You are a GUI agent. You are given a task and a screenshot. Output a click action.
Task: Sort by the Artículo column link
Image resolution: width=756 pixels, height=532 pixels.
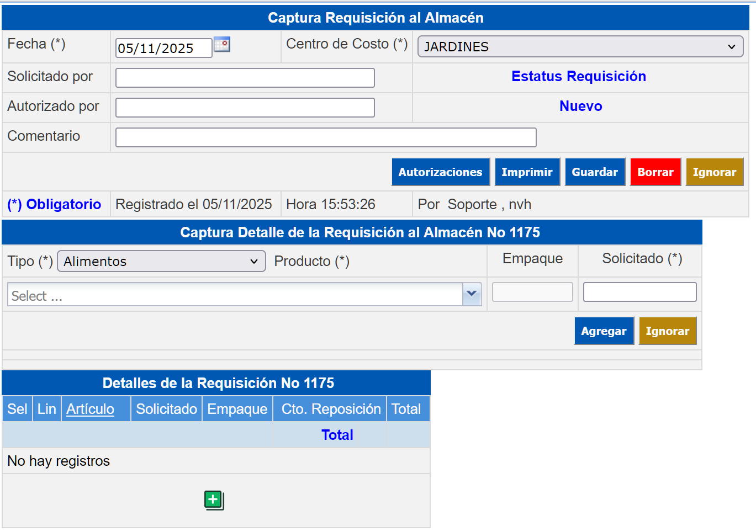pos(90,409)
